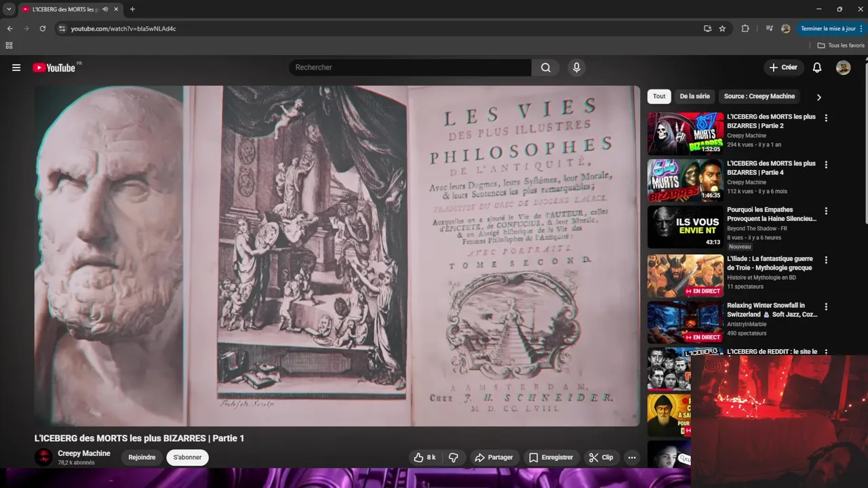The image size is (868, 488).
Task: Select the Tout filter chip
Action: click(659, 96)
